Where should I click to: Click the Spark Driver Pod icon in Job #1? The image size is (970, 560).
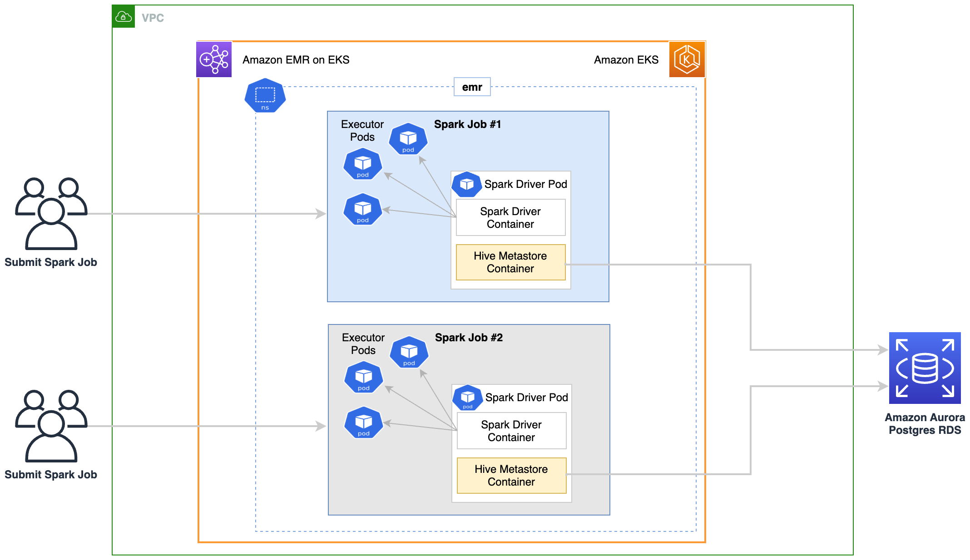466,184
